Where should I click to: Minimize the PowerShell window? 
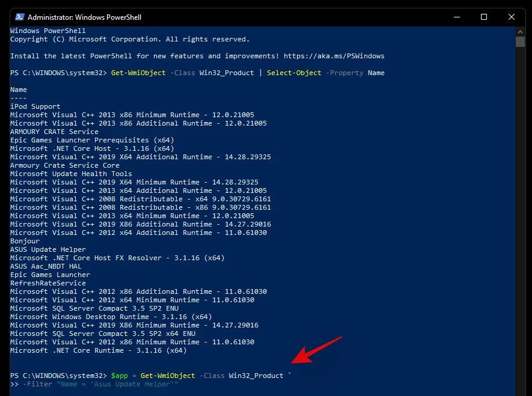tap(457, 17)
